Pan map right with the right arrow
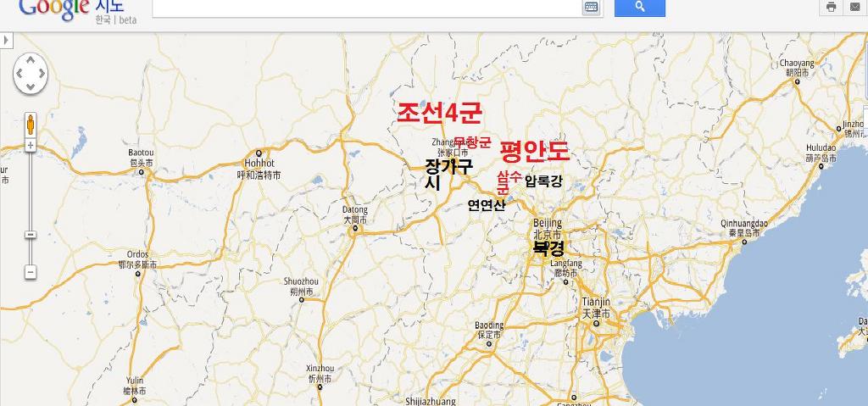Image resolution: width=868 pixels, height=406 pixels. pos(42,74)
